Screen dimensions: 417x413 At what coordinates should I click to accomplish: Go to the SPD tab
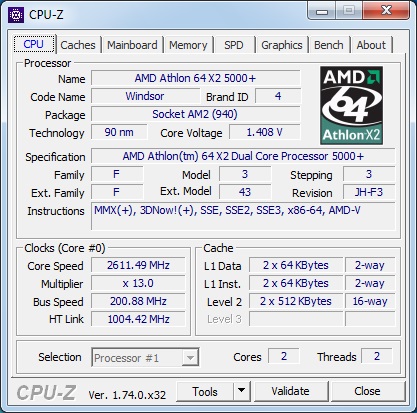click(x=233, y=45)
